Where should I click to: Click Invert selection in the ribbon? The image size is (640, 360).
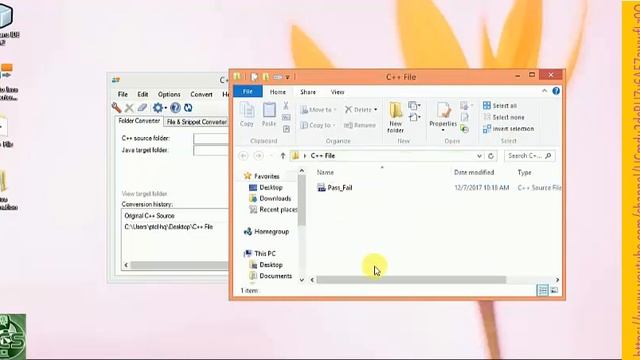tap(508, 129)
